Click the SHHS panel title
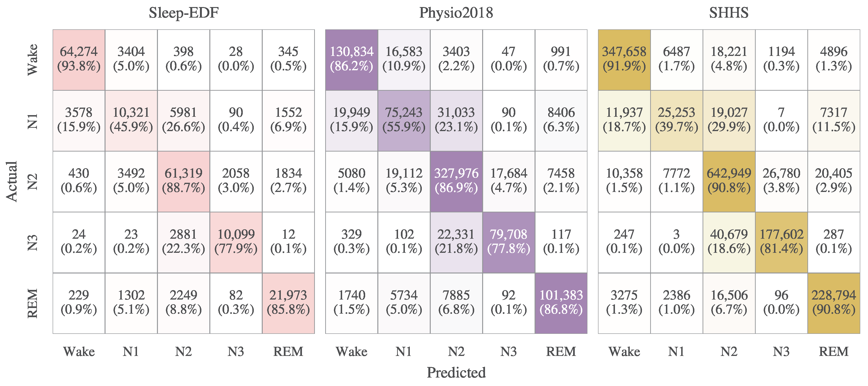 (728, 13)
